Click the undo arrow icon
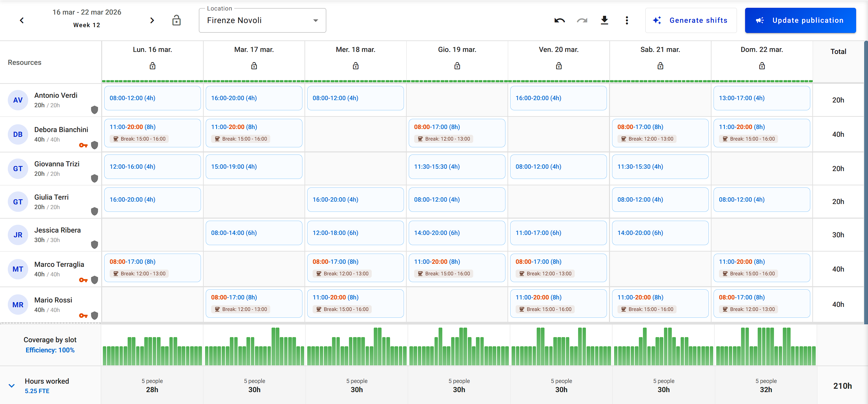Image resolution: width=868 pixels, height=404 pixels. (x=559, y=20)
